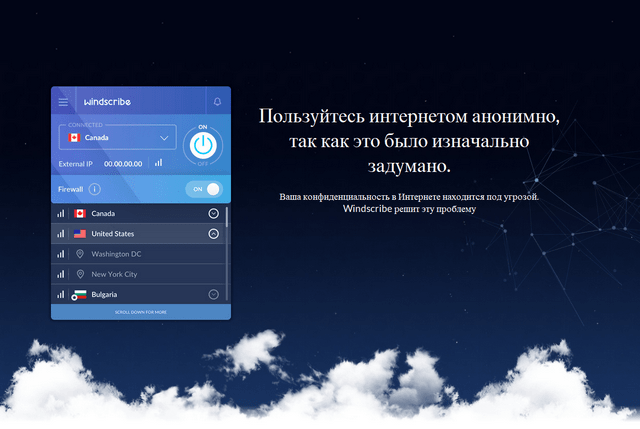Screen dimensions: 640x429
Task: Click location pin beside Washington DC
Action: 80,254
